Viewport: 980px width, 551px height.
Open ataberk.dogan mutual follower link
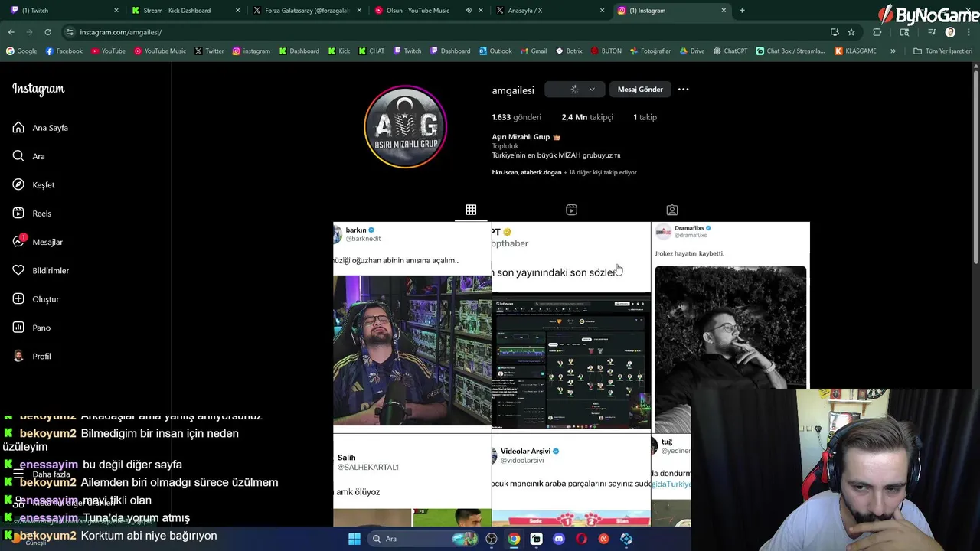(541, 172)
